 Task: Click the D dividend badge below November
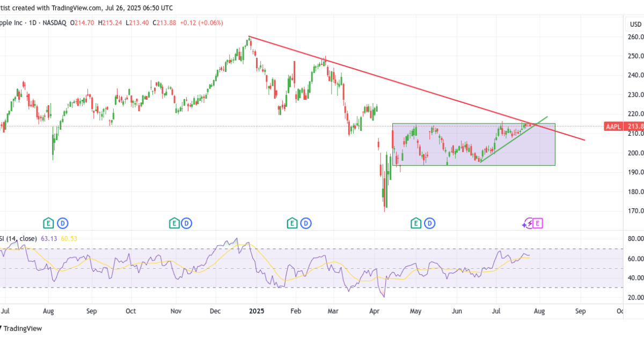coord(187,223)
